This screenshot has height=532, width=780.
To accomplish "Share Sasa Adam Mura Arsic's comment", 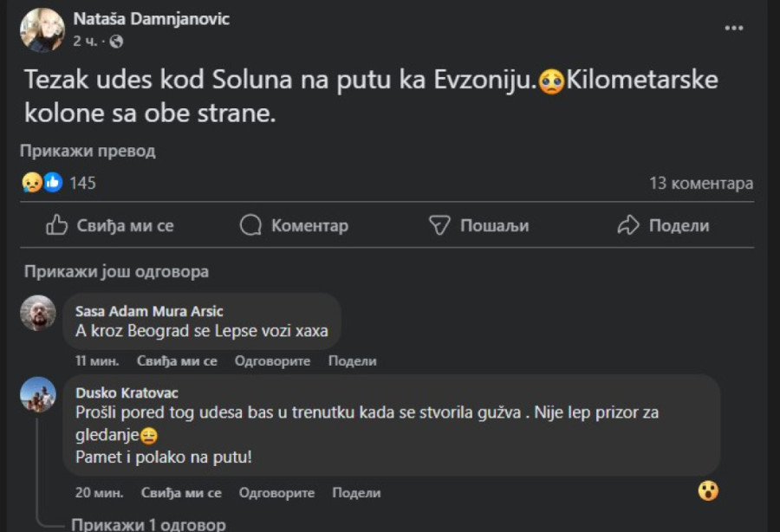I will coord(352,361).
